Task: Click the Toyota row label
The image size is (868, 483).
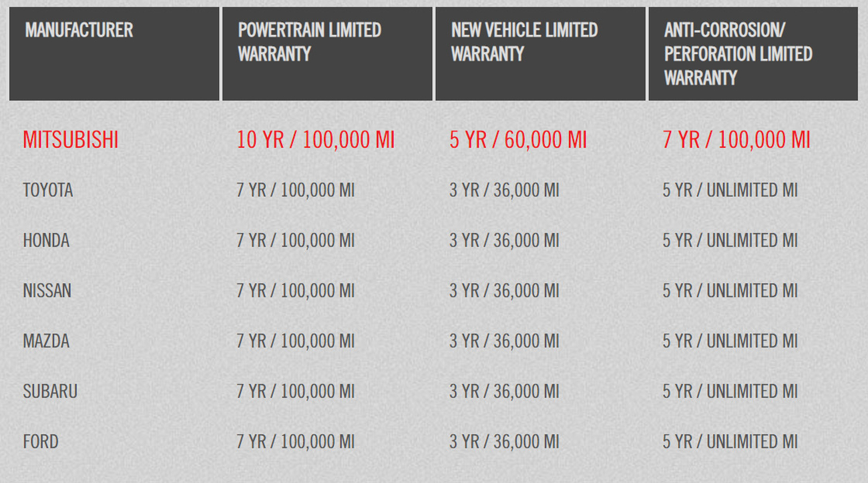Action: pyautogui.click(x=48, y=190)
